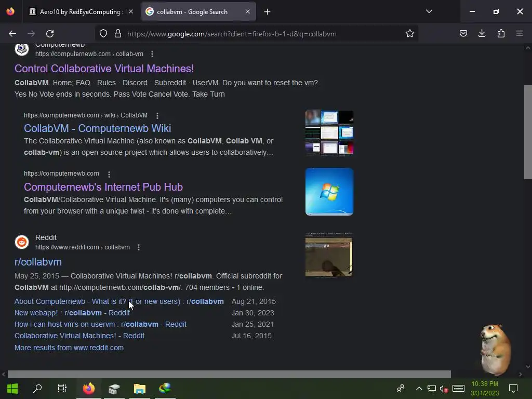
Task: Click the globe app icon on taskbar
Action: pos(165,389)
